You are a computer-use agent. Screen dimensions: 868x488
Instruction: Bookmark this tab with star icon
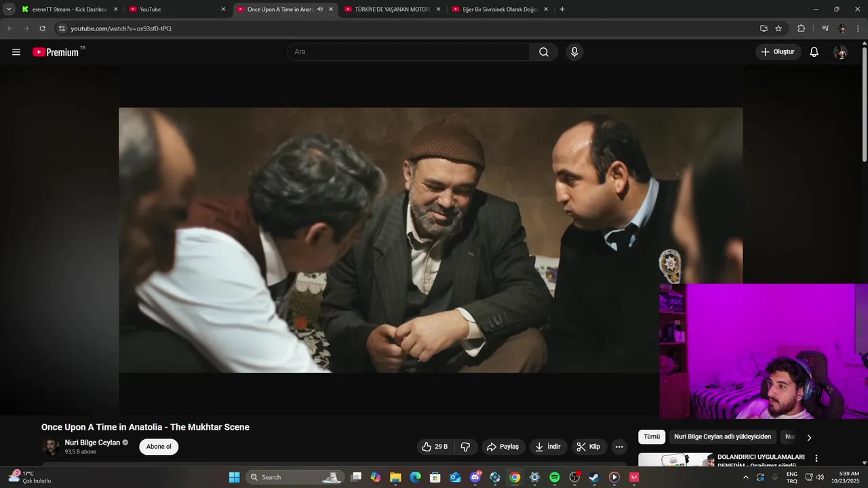[x=778, y=28]
